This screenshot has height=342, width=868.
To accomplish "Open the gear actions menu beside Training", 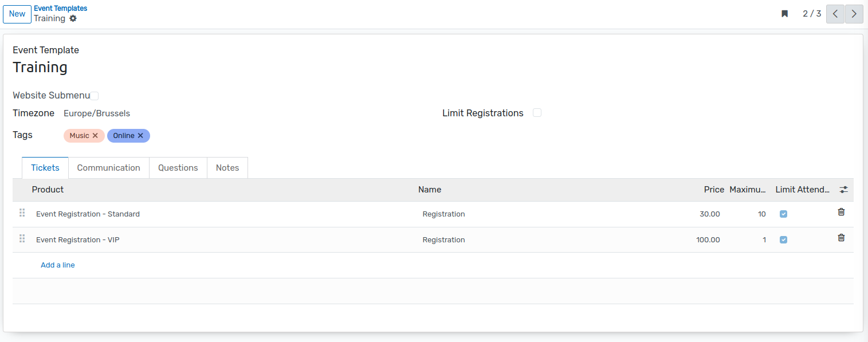I will click(x=73, y=18).
